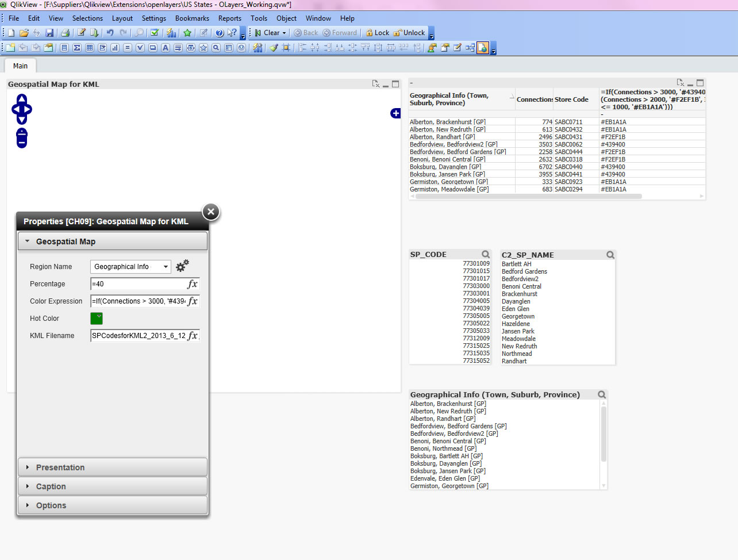Click the horizontal scrollbar of the connections table
The image size is (738, 560).
(x=529, y=196)
